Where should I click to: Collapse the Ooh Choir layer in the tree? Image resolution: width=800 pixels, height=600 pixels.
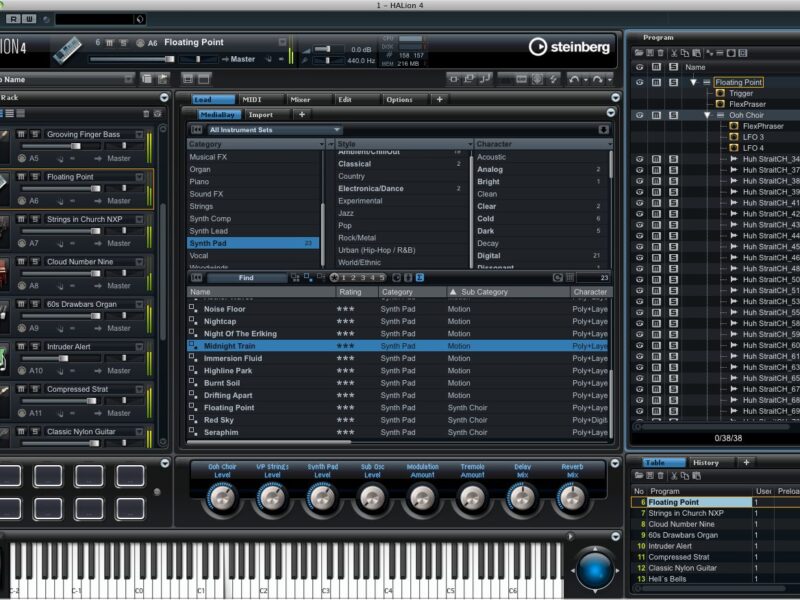point(707,115)
